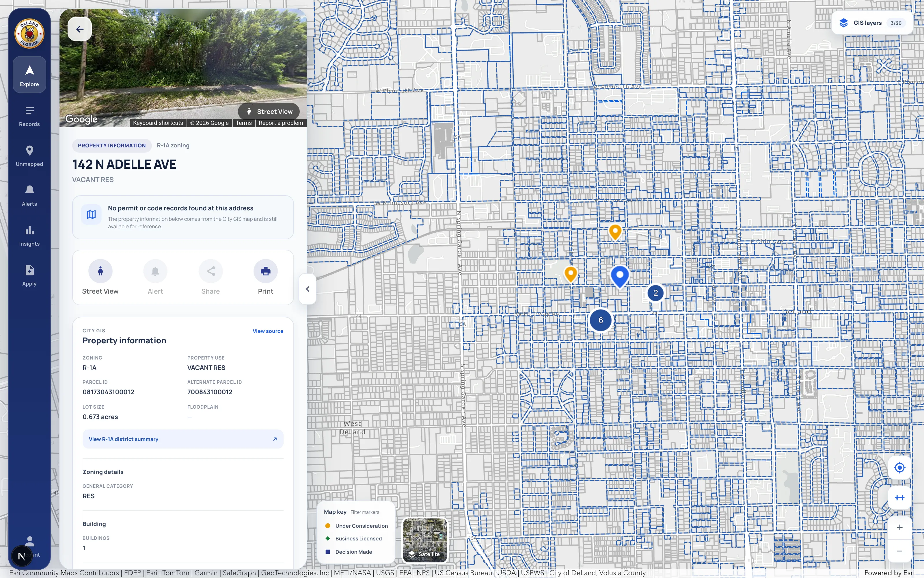Click the upper orange map marker
Screen dimensions: 924x578
(x=615, y=232)
